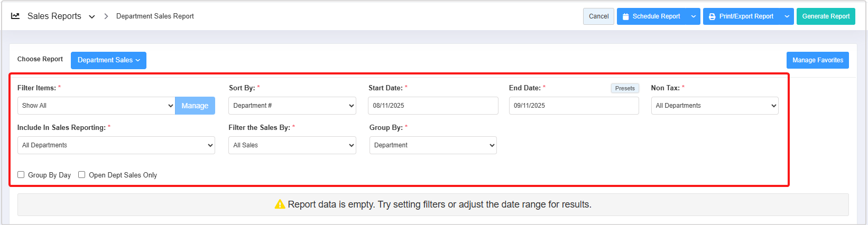Open the Department Sales report chooser
Image resolution: width=868 pixels, height=225 pixels.
108,60
